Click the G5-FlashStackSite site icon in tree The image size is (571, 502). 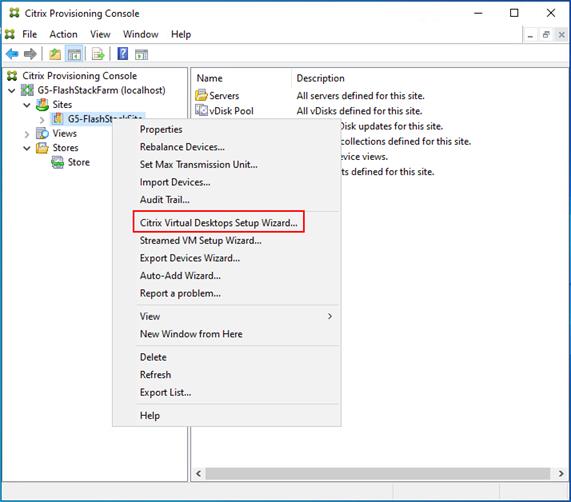pos(57,119)
